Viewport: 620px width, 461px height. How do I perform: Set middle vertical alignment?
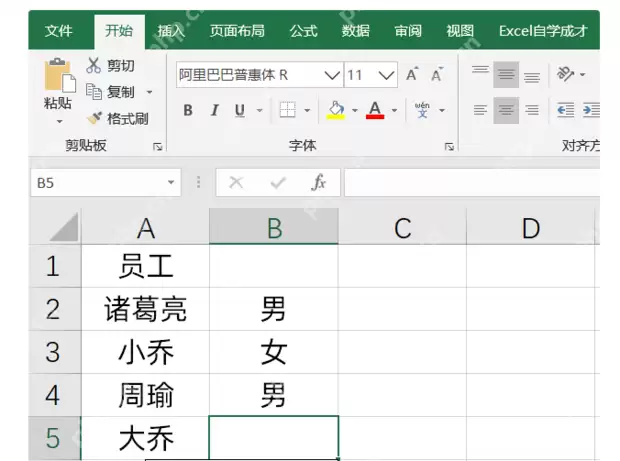(x=506, y=74)
